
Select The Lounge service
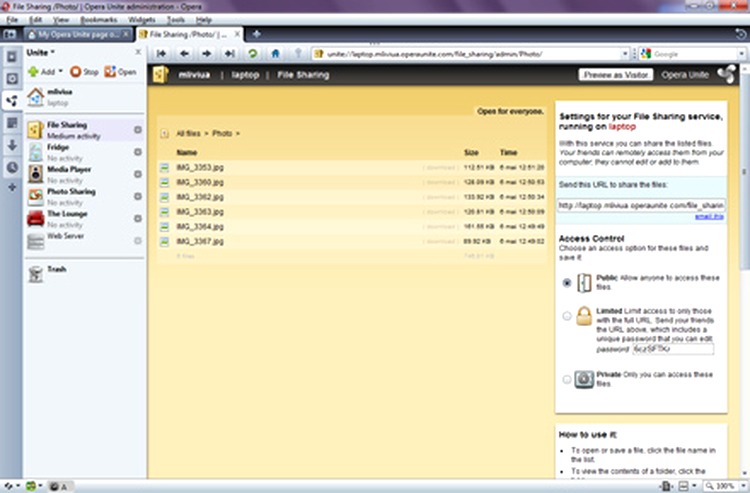[x=85, y=219]
